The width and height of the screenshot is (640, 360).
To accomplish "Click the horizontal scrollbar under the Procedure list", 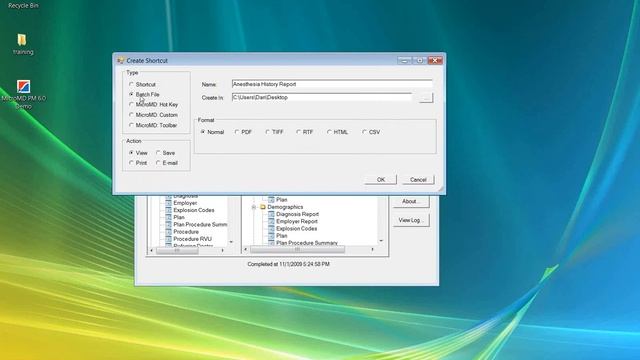I will (187, 250).
